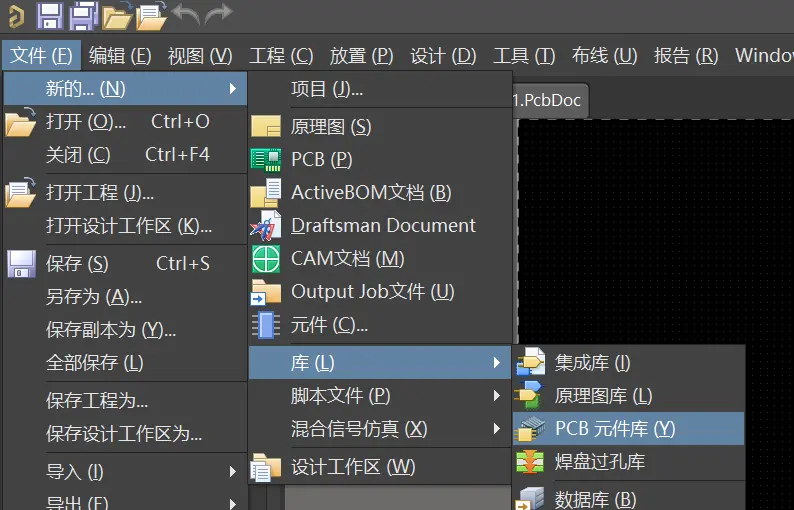Viewport: 794px width, 510px height.
Task: Choose 保存工程为 entry
Action: (125, 401)
